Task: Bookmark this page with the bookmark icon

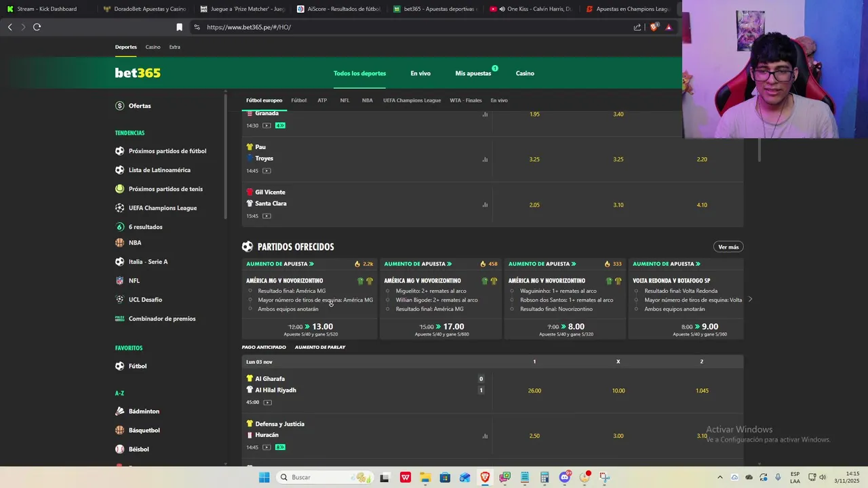Action: 179,27
